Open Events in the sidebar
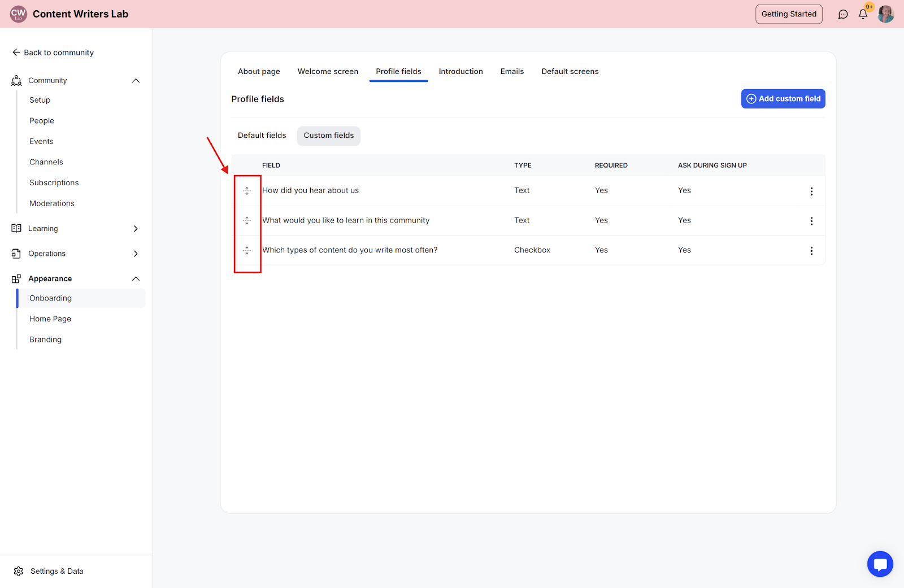904x588 pixels. coord(41,141)
